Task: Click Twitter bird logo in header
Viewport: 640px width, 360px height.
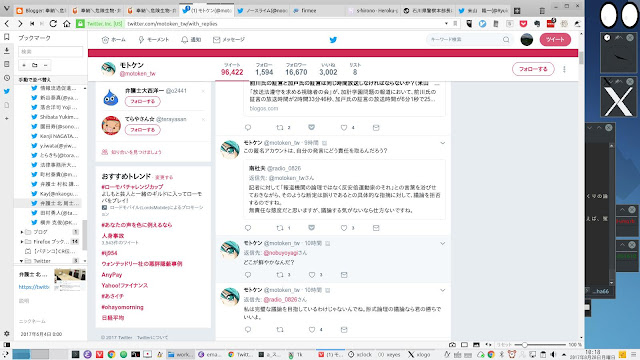Action: click(333, 40)
